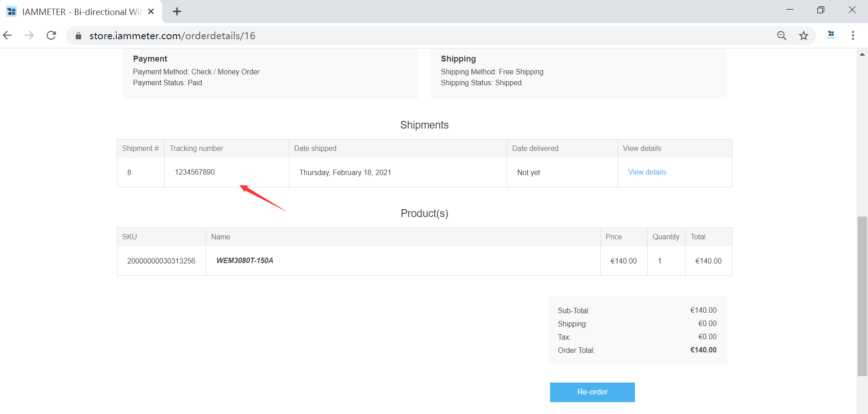Restore down the browser window

(x=821, y=10)
